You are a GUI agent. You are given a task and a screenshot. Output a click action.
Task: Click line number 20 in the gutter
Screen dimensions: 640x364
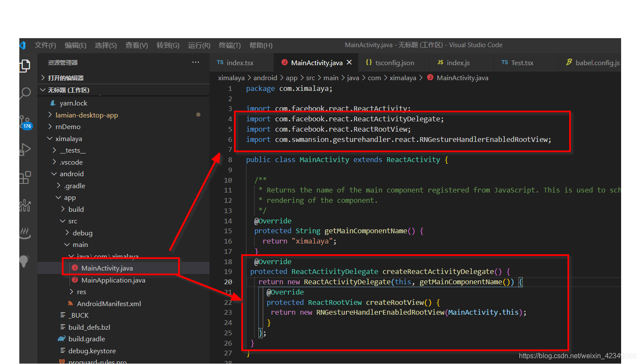(x=228, y=282)
